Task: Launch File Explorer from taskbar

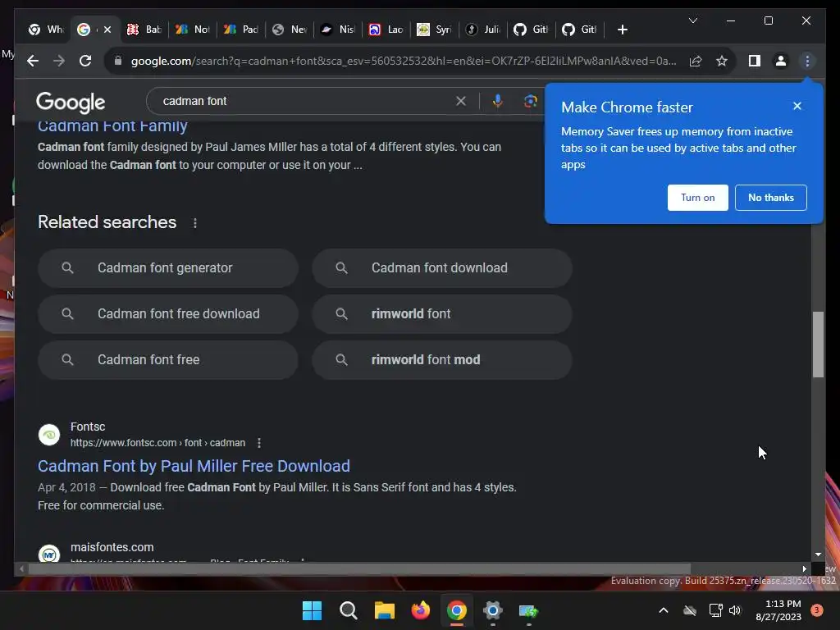Action: click(384, 610)
